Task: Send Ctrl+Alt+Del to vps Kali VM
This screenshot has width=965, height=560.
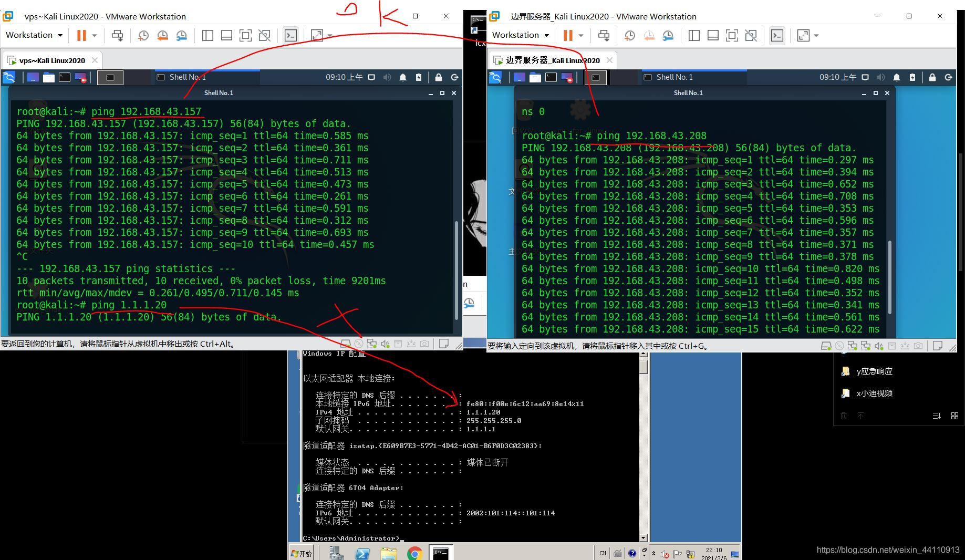Action: [x=118, y=35]
